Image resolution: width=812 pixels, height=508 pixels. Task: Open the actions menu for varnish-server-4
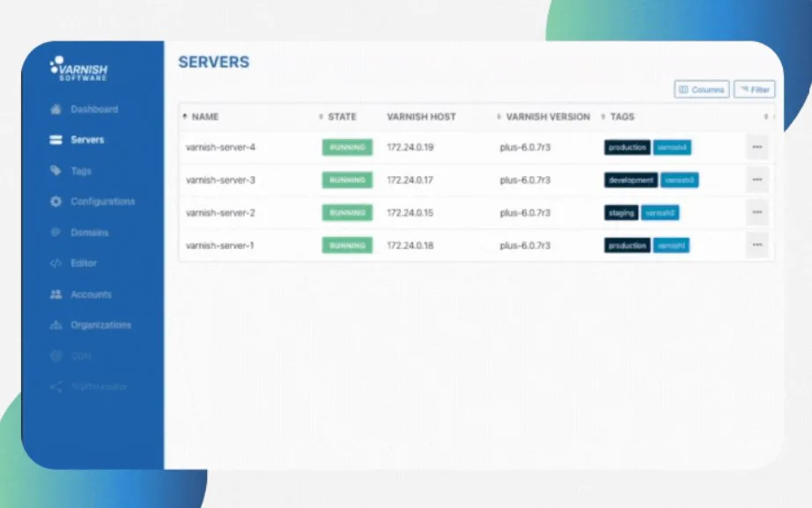[x=757, y=147]
